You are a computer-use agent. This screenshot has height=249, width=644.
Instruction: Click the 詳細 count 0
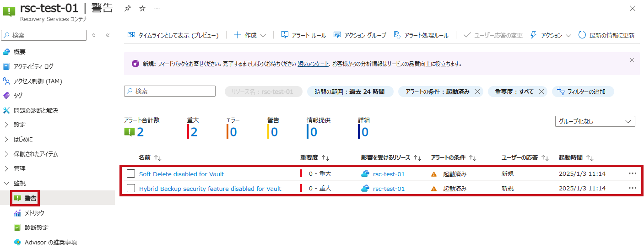tap(365, 132)
